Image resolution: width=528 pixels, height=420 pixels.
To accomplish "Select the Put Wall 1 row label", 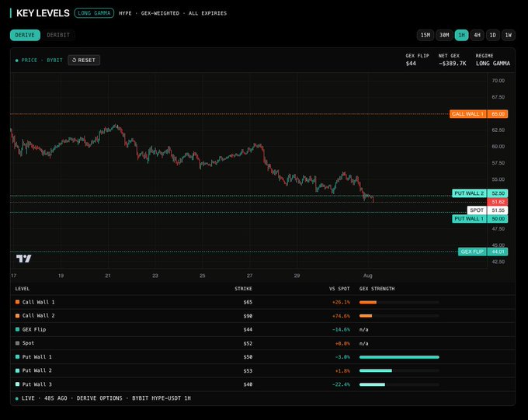I will point(37,356).
